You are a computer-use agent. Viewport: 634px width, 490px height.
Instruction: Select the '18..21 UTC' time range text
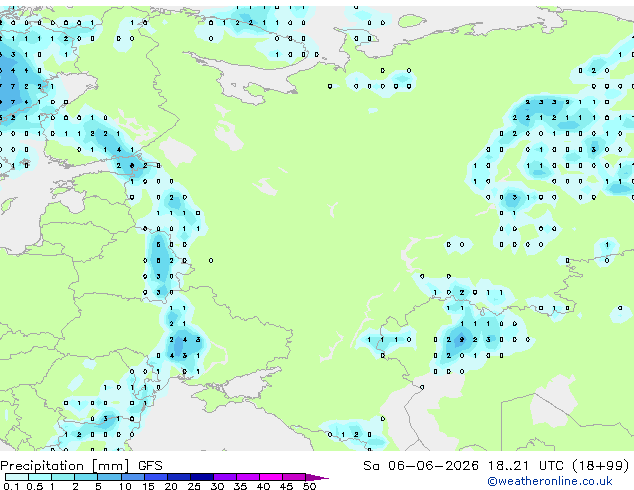pos(526,466)
